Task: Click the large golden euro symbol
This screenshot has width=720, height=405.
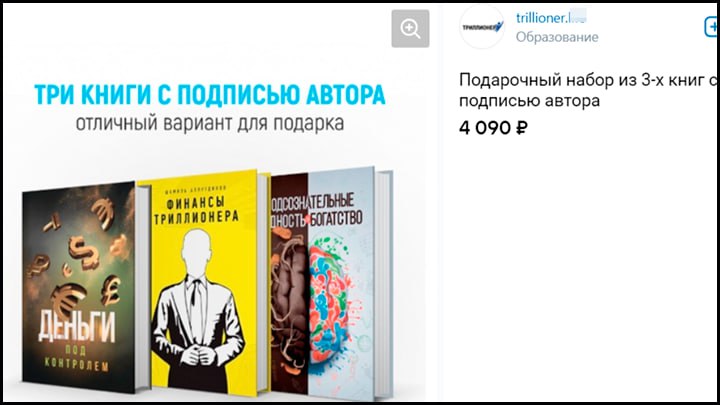Action: 68,299
